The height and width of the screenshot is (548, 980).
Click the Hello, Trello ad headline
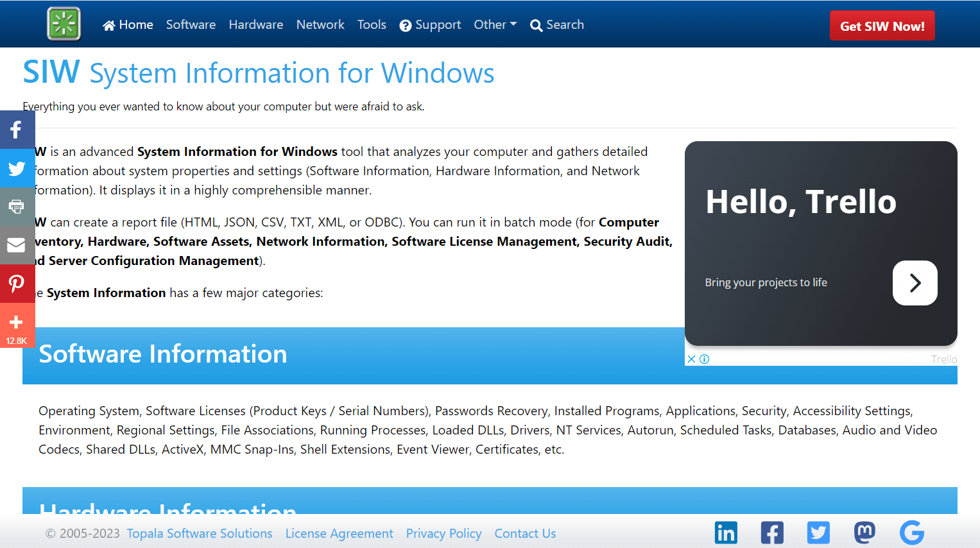click(x=801, y=202)
